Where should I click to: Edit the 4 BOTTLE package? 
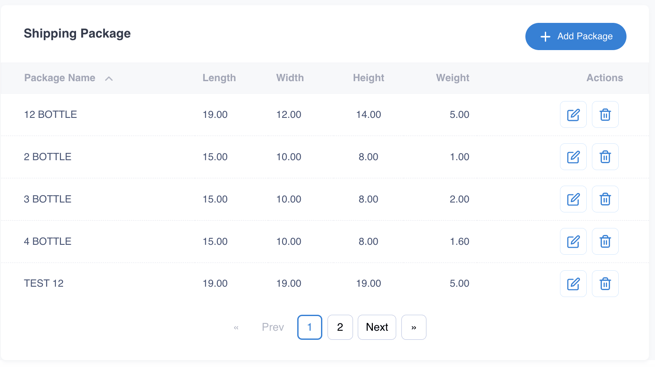573,241
